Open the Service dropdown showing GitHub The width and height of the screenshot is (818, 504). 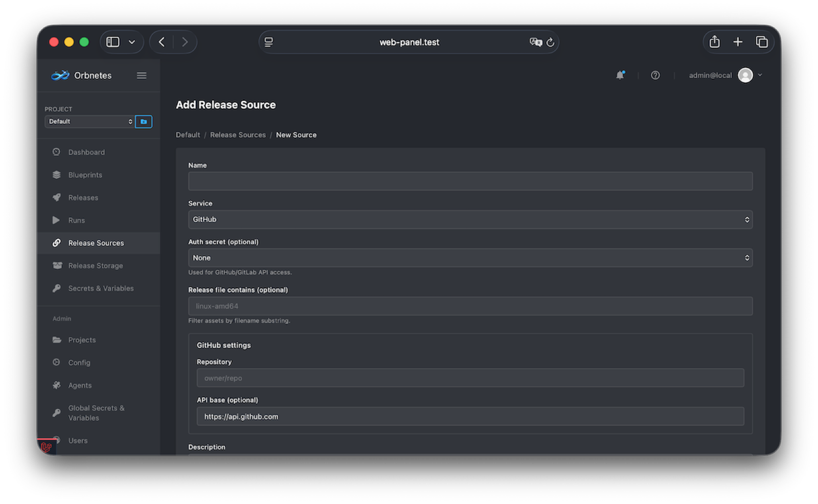[x=470, y=219]
